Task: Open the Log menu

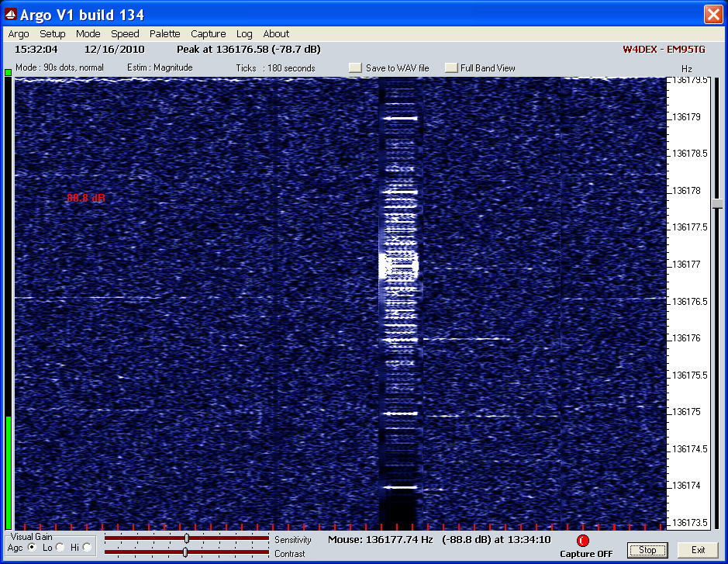Action: point(244,34)
